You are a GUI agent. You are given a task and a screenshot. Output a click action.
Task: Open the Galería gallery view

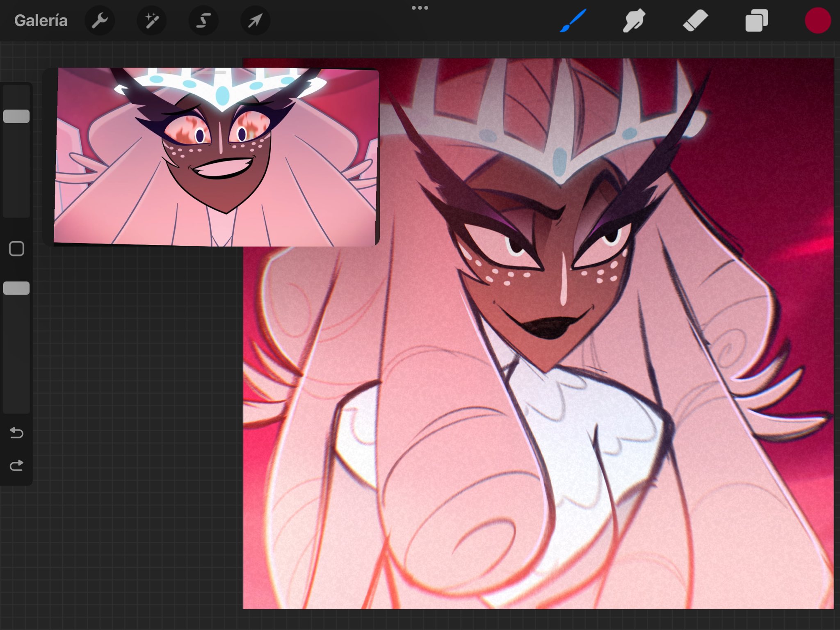coord(41,21)
